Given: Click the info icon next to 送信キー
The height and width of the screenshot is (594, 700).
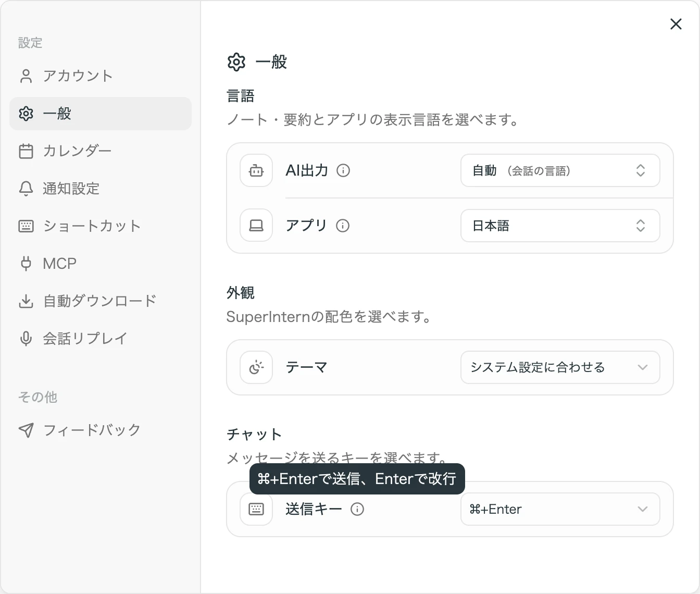Looking at the screenshot, I should click(x=357, y=509).
